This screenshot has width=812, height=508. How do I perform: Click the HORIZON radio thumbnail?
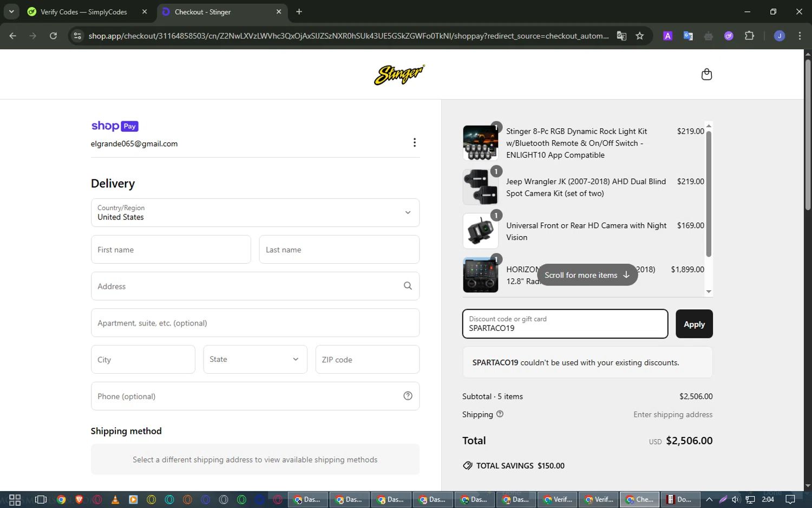pyautogui.click(x=481, y=275)
